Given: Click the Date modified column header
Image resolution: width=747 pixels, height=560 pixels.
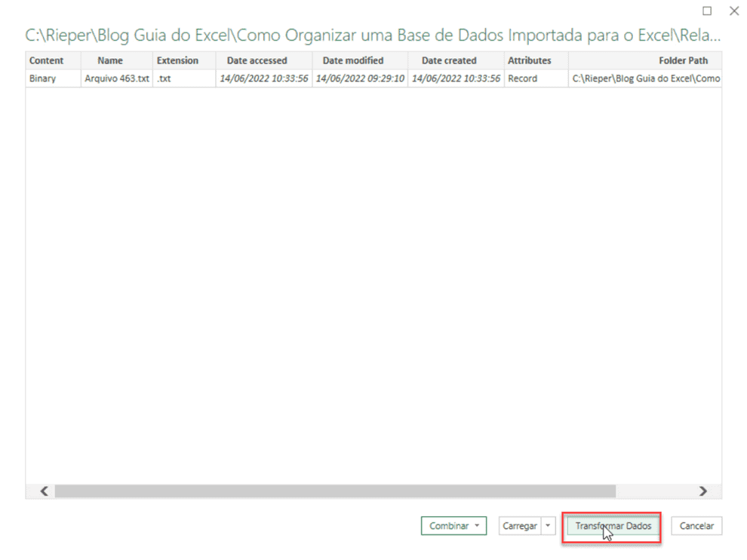Looking at the screenshot, I should (360, 60).
